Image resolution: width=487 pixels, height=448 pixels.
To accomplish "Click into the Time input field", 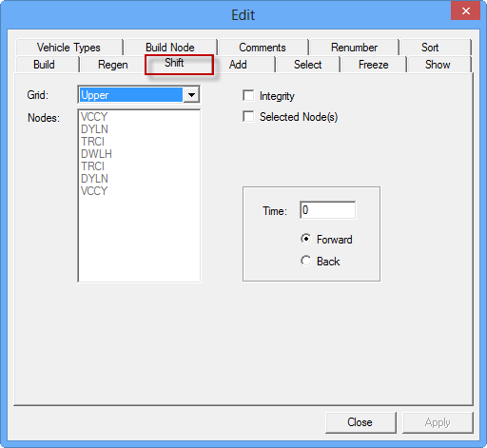I will point(327,210).
